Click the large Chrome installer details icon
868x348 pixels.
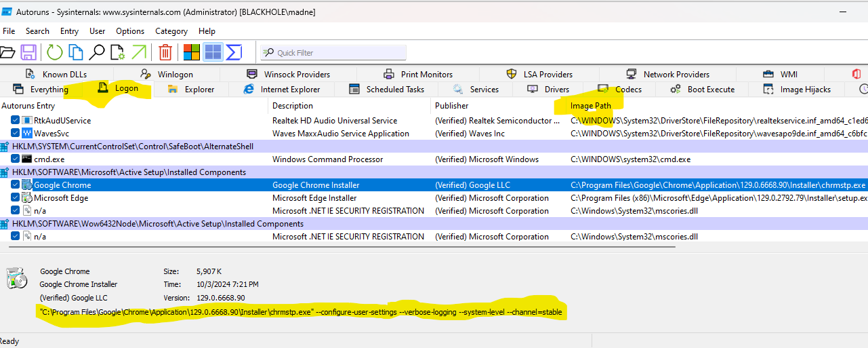tap(16, 278)
